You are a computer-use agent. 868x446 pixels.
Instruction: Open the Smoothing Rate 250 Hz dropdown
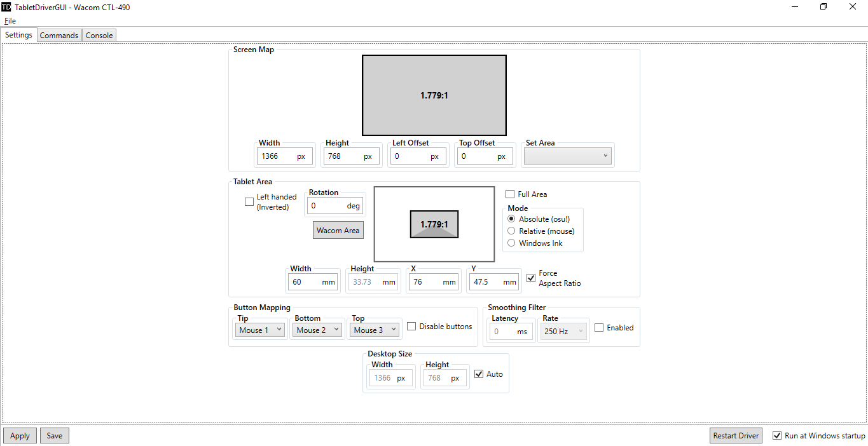pos(563,331)
